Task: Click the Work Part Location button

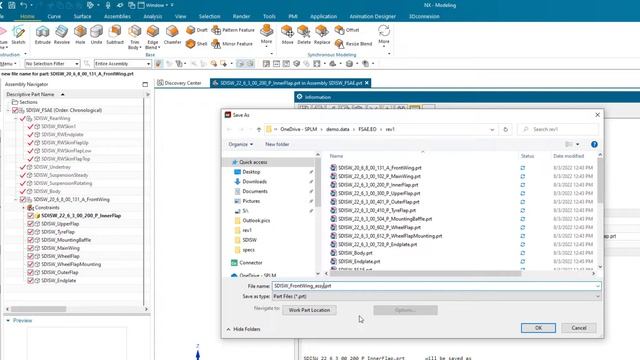Action: (309, 310)
